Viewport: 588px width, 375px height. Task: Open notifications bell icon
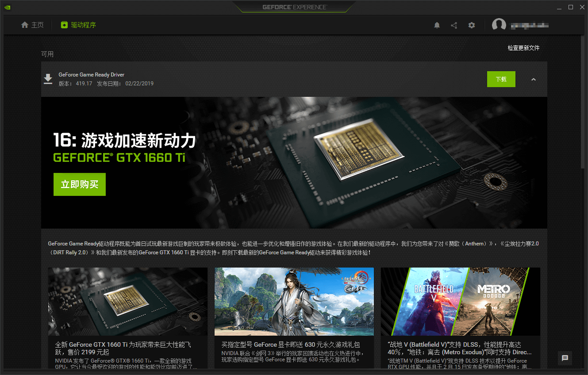click(437, 25)
